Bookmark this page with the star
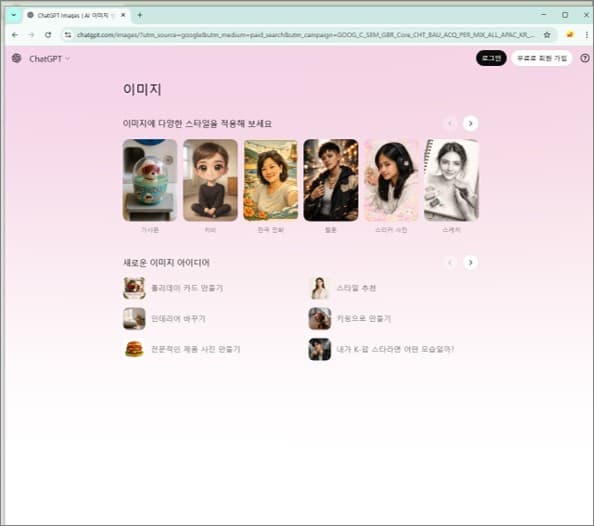594x526 pixels. point(547,35)
